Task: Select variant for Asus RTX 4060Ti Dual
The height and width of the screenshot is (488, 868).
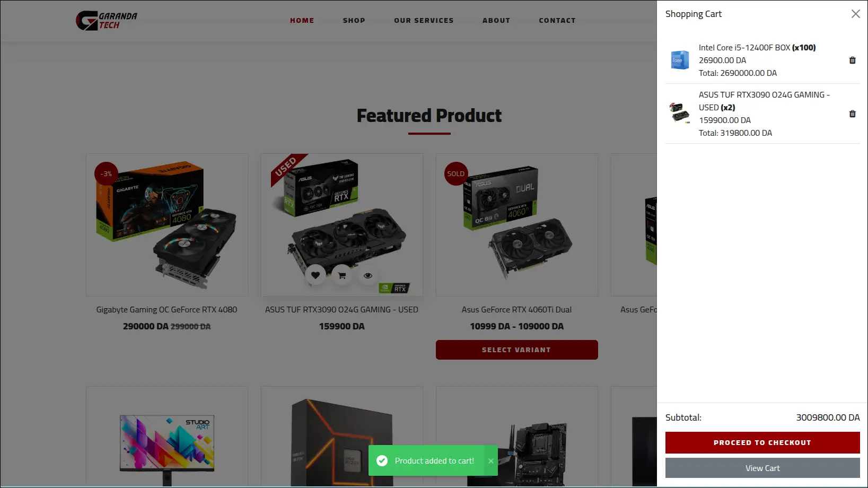Action: [517, 350]
